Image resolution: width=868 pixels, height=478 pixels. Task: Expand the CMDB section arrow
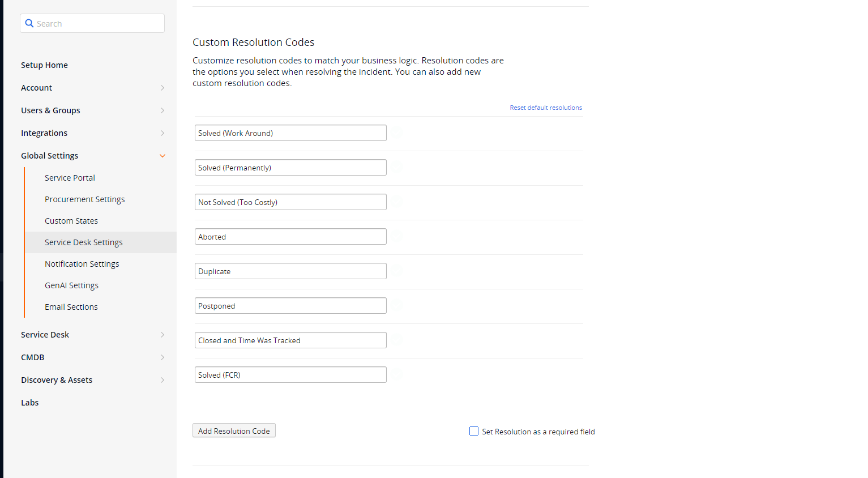click(x=163, y=357)
